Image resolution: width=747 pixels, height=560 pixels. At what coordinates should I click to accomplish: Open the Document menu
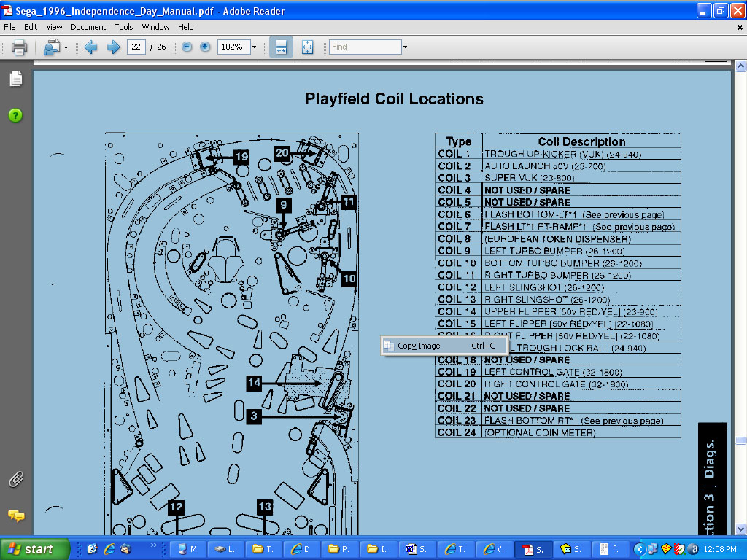click(x=88, y=27)
